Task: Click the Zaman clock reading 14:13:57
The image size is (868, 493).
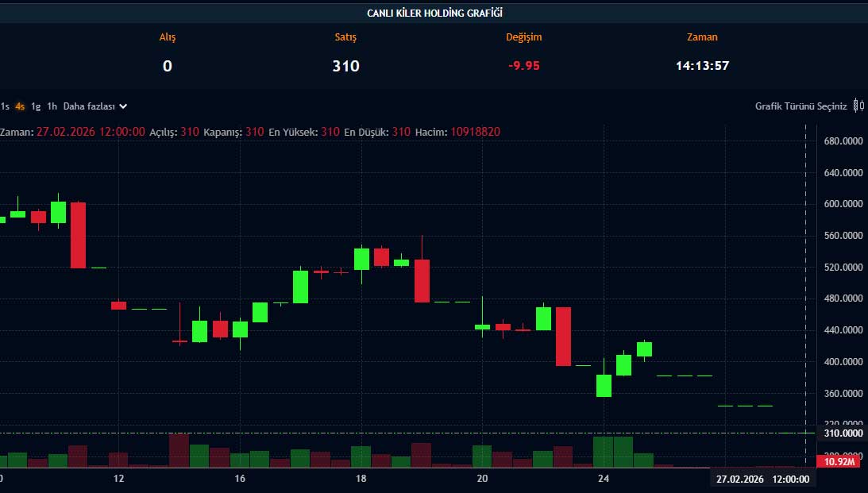Action: pos(702,66)
